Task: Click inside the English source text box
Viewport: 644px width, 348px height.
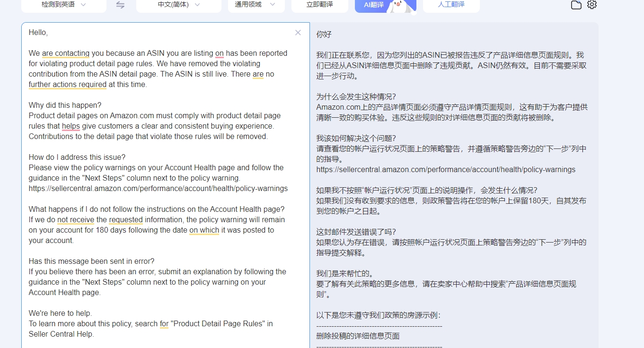Action: tap(166, 185)
